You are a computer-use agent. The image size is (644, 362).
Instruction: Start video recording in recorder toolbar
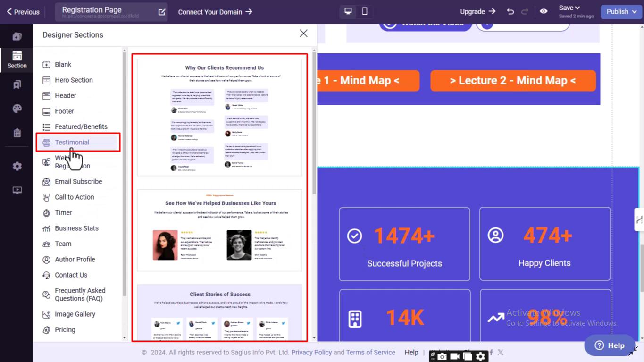(x=455, y=356)
